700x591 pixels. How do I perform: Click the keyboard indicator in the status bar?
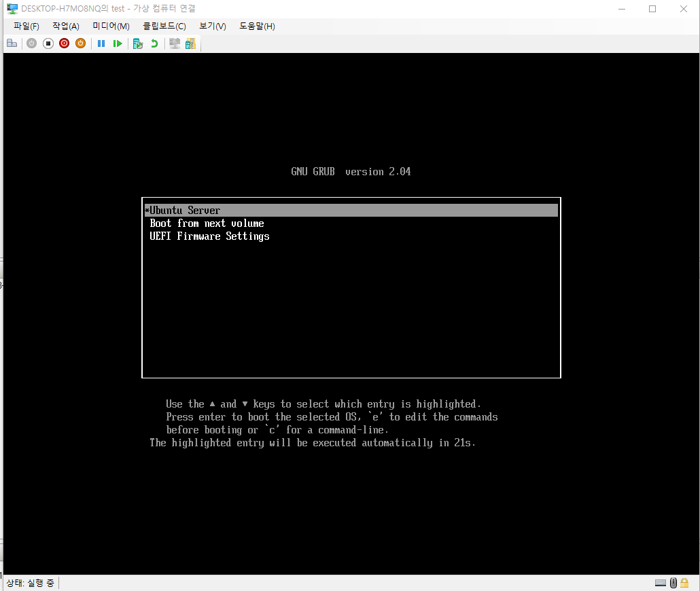tap(661, 583)
